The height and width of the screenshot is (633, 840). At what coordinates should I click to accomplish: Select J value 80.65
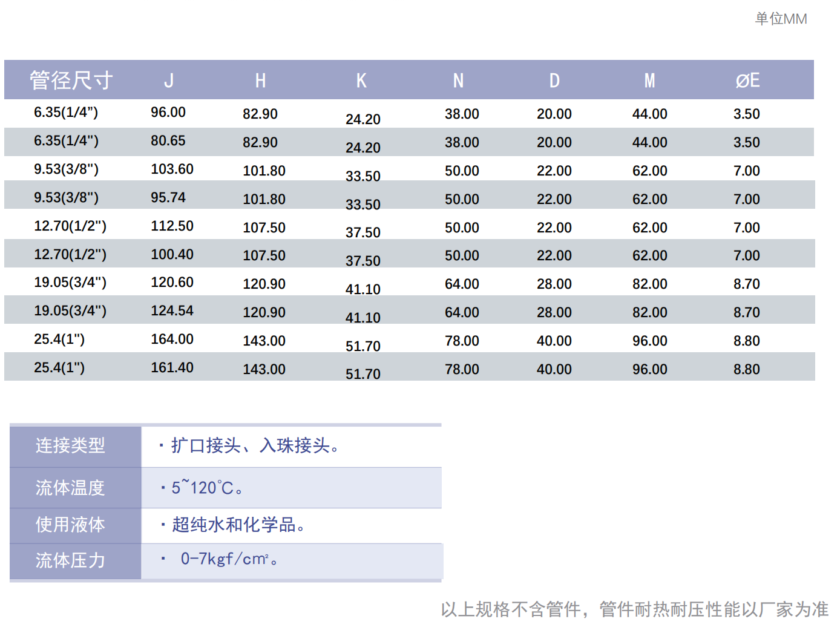pyautogui.click(x=168, y=140)
